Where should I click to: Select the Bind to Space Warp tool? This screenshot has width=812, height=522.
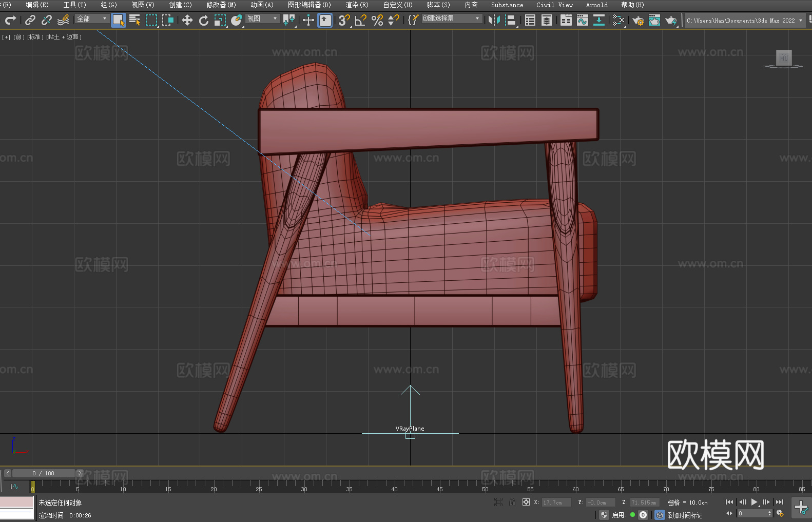coord(63,20)
